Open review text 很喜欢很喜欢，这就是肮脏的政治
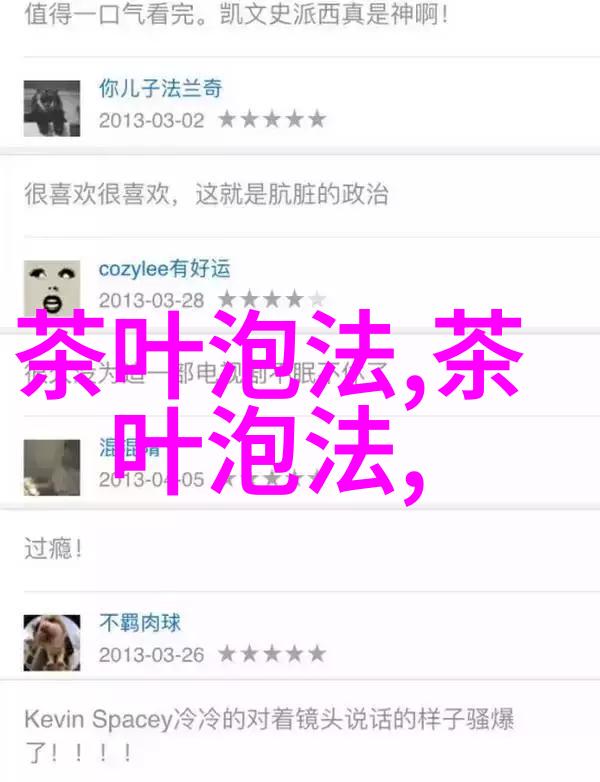This screenshot has height=782, width=600. pyautogui.click(x=206, y=194)
